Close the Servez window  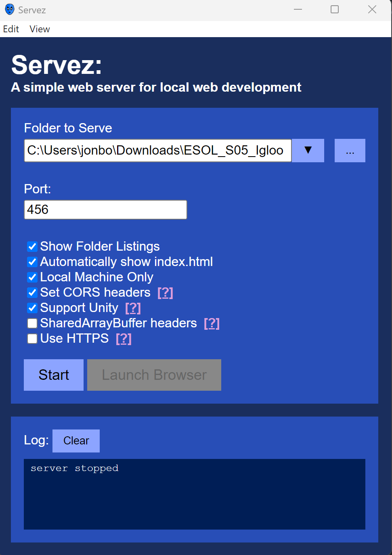pos(372,10)
